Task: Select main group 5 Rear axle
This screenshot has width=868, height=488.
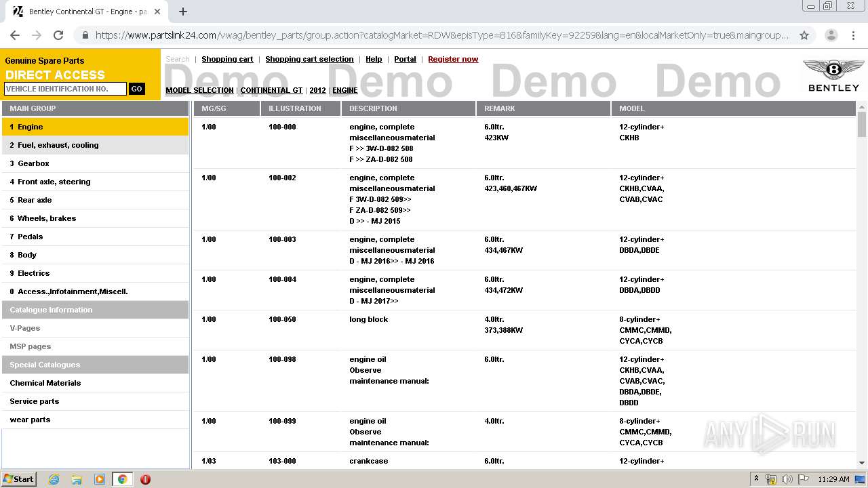Action: pos(95,200)
